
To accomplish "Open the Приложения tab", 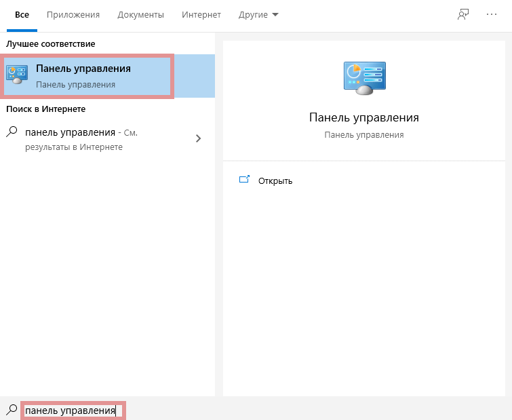I will tap(73, 15).
